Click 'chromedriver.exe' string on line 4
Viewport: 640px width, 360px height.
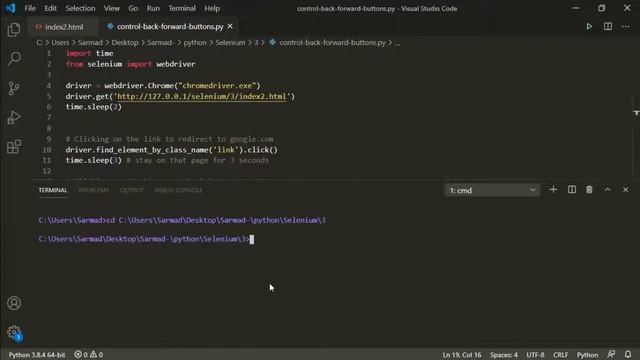click(217, 86)
